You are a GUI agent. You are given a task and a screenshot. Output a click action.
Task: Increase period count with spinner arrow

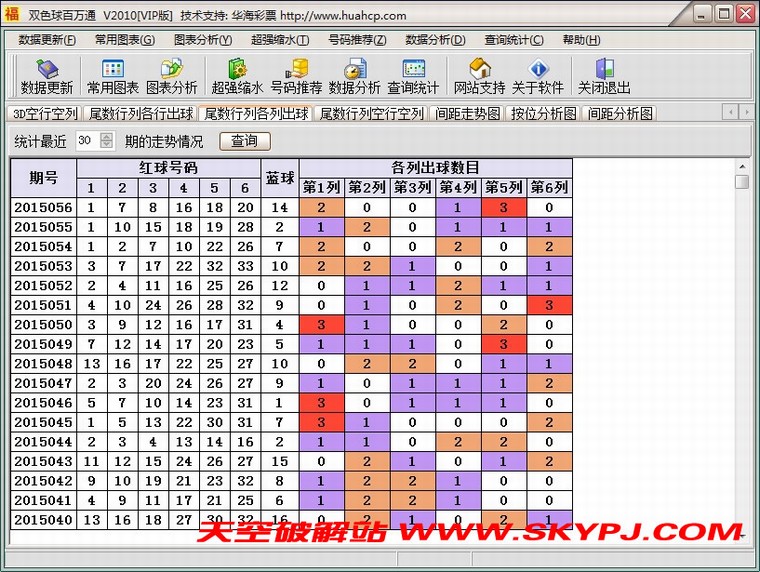(x=107, y=137)
